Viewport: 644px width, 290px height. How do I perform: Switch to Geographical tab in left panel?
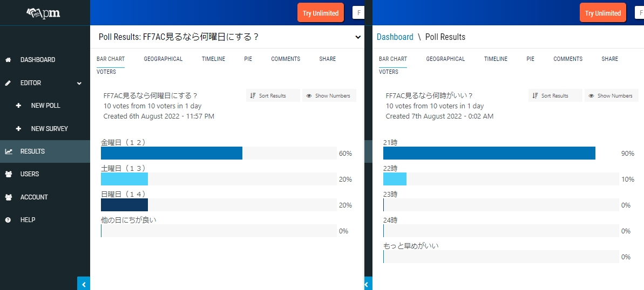point(163,59)
